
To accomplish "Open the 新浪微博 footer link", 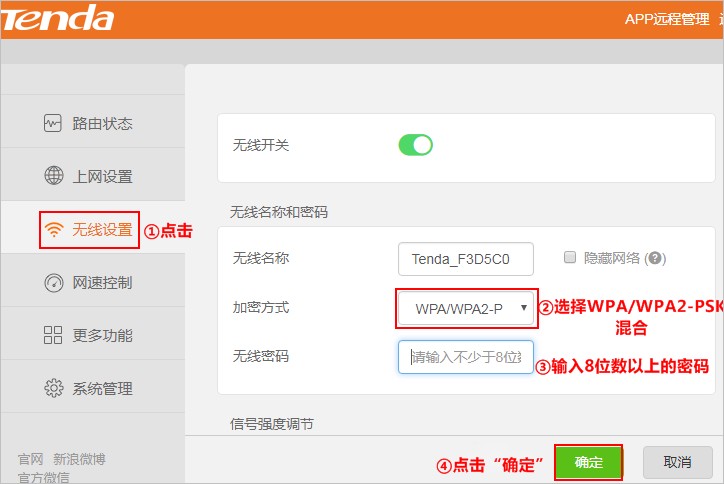I will tap(79, 459).
